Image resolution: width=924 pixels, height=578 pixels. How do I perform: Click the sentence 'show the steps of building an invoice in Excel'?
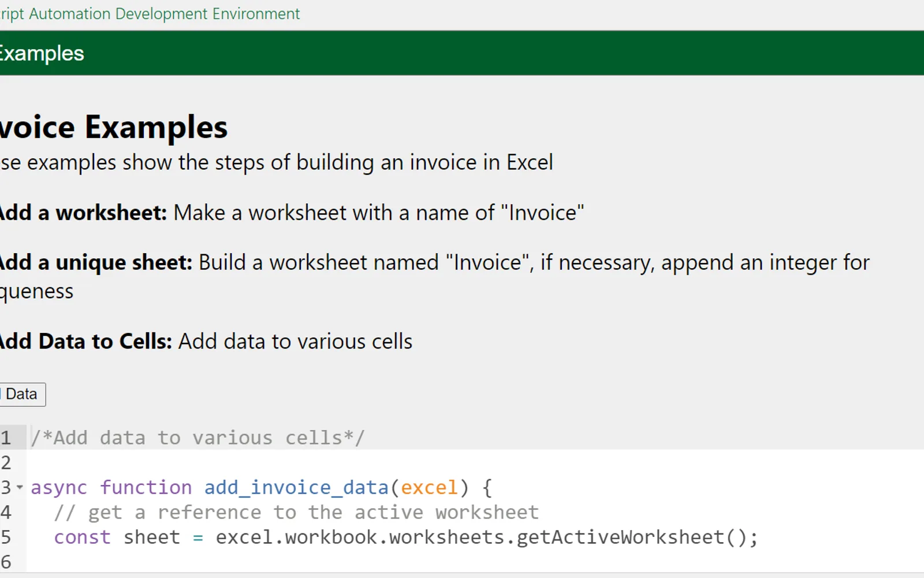pos(338,162)
